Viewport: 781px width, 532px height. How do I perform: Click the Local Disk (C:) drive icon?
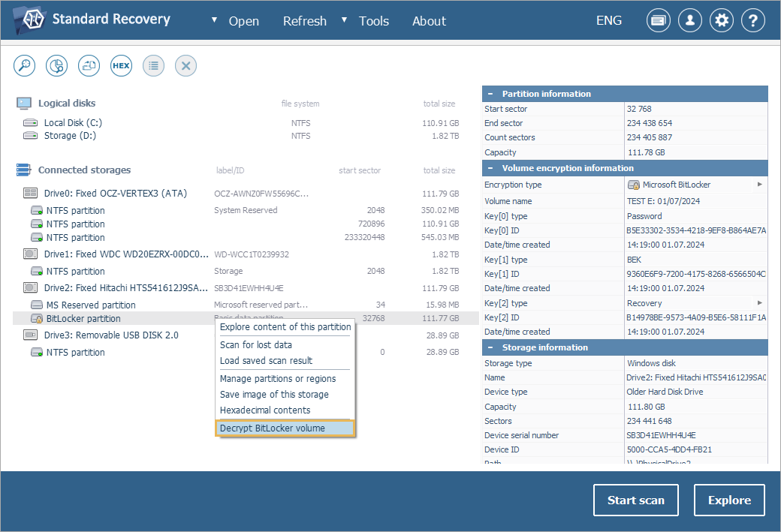pos(30,122)
